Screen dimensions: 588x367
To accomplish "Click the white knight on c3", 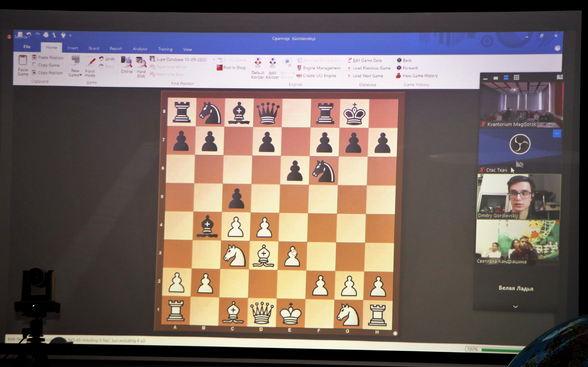I will tap(234, 255).
